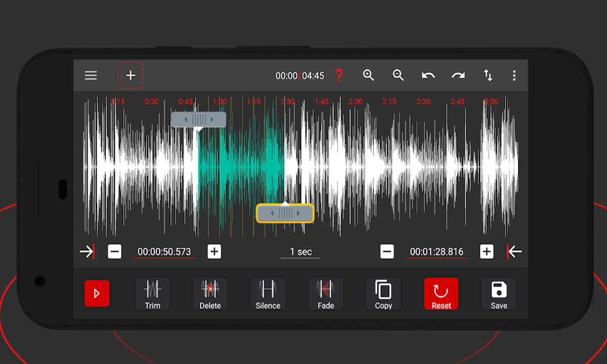Image resolution: width=607 pixels, height=364 pixels.
Task: Open help with the red question mark
Action: coord(339,76)
